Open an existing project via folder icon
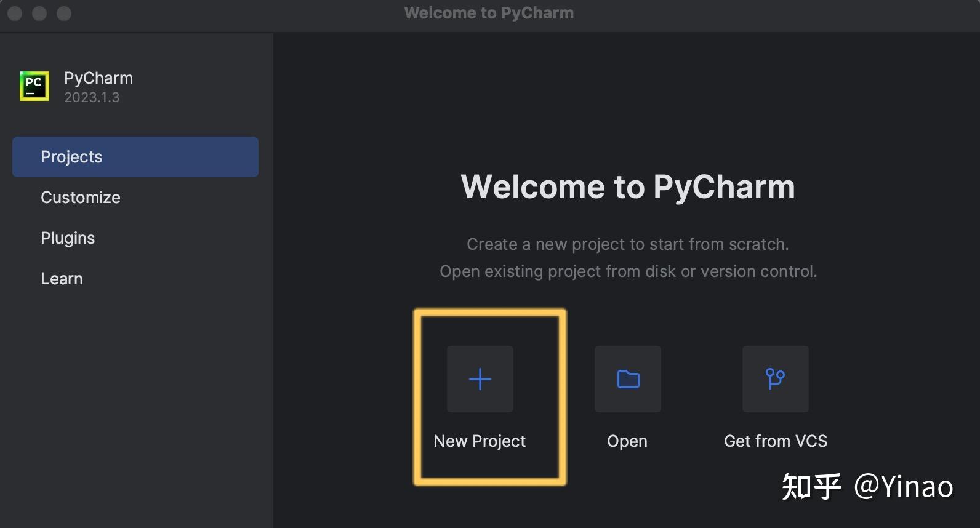 pos(628,379)
